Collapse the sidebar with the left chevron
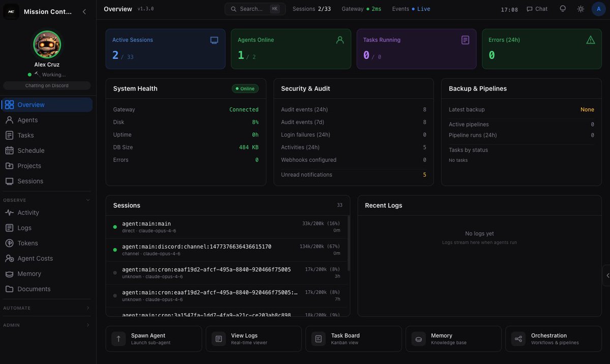The image size is (610, 364). (84, 11)
